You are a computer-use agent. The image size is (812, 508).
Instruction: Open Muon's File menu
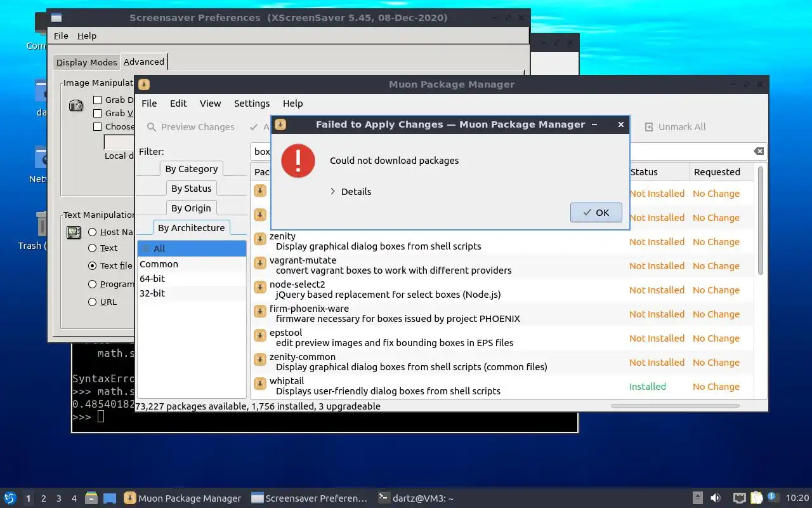149,104
